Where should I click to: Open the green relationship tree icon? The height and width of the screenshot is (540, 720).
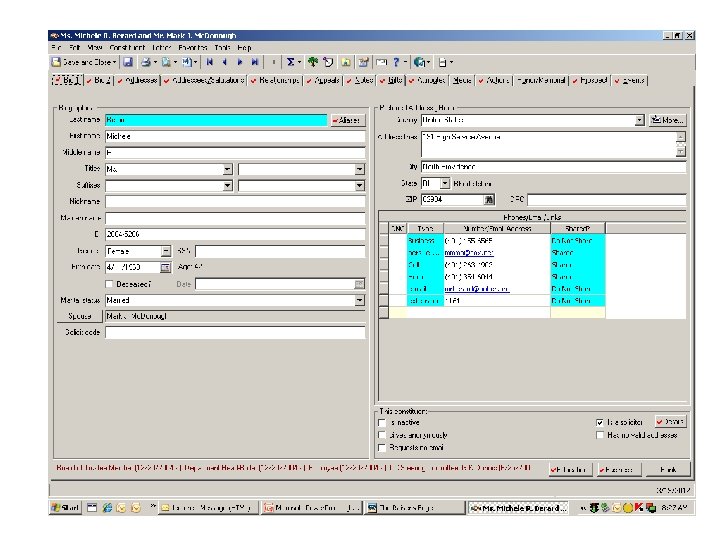click(313, 62)
